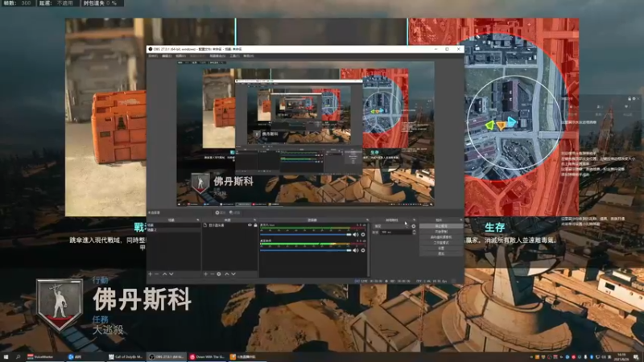644x362 pixels.
Task: Click the transition duration input field
Action: coord(395,232)
